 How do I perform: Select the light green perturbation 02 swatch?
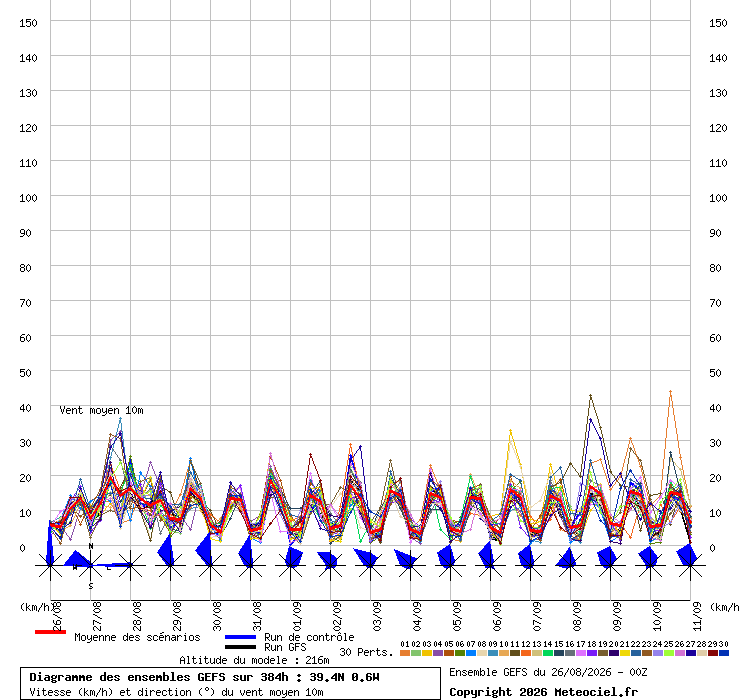416,653
